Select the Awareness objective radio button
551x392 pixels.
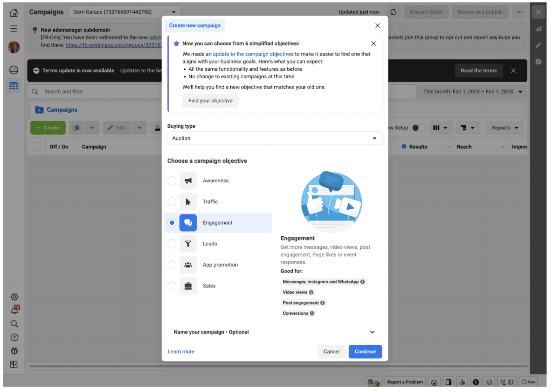tap(172, 180)
